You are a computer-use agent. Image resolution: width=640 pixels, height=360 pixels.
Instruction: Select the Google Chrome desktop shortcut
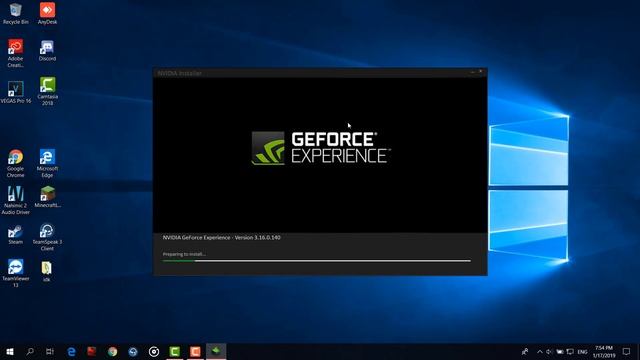tap(16, 163)
